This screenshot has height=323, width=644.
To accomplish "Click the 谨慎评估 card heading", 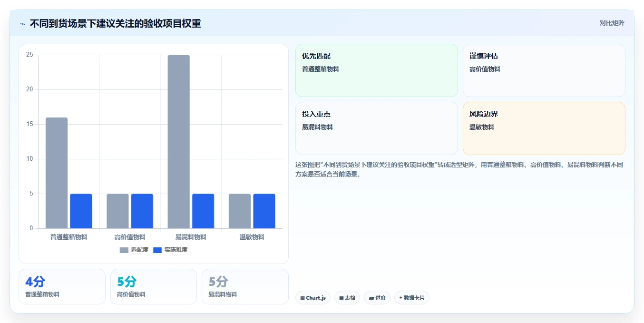I will [x=484, y=56].
